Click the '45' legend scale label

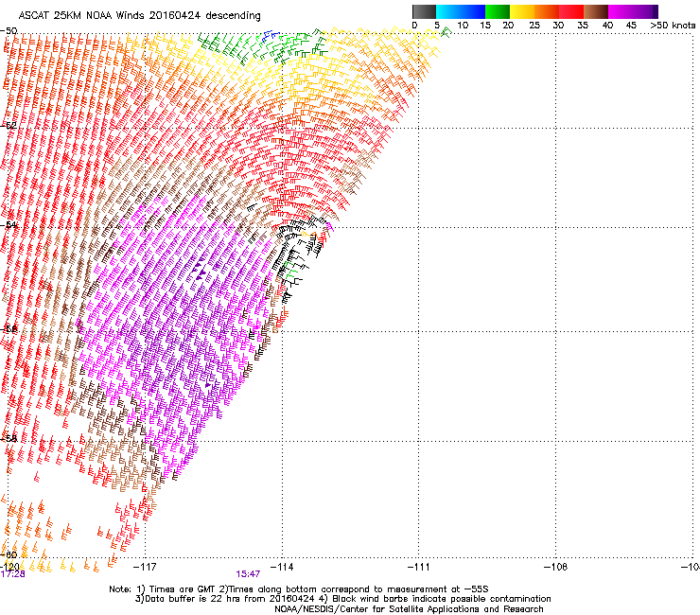631,26
